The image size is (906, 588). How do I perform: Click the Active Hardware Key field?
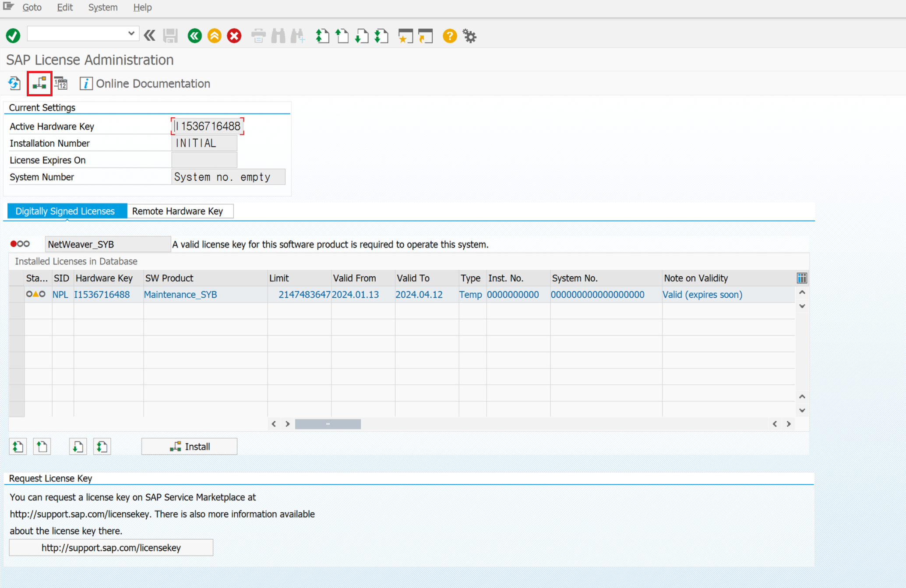tap(207, 127)
